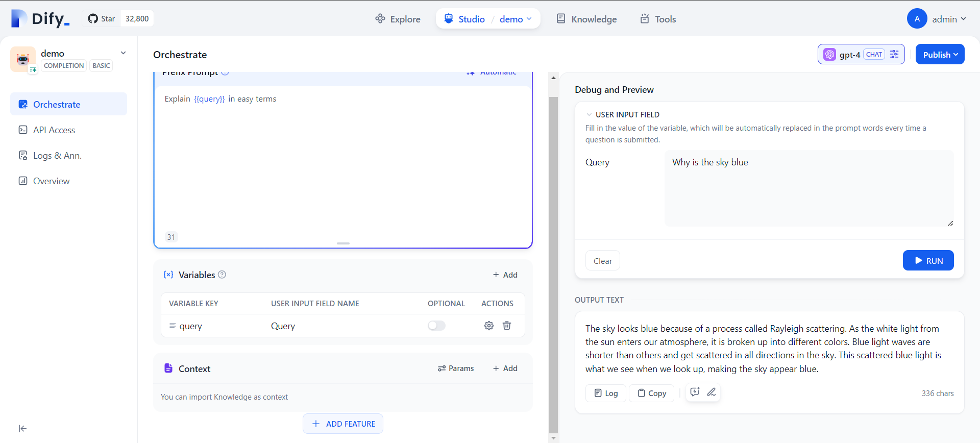
Task: Click the prompt editor resize handle
Action: pyautogui.click(x=343, y=243)
